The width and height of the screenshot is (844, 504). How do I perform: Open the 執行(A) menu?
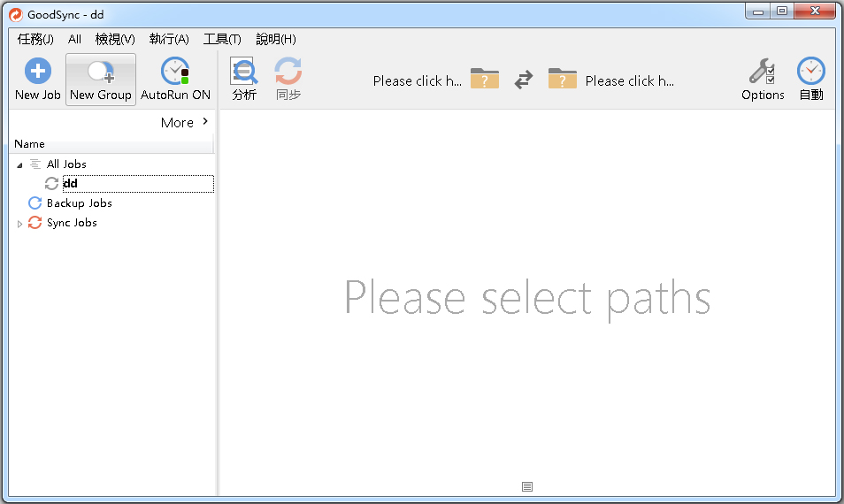[x=169, y=39]
